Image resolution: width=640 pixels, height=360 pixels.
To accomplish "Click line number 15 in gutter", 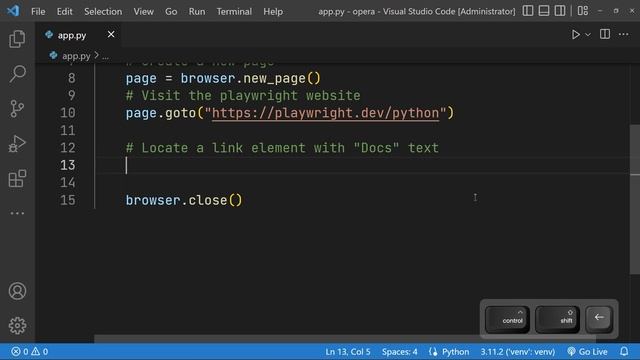I will click(x=68, y=200).
